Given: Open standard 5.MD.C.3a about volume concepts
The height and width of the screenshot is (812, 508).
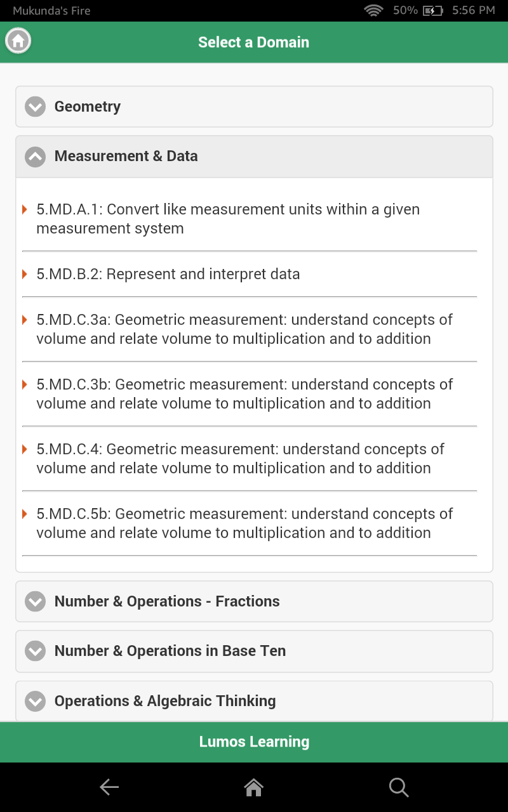Looking at the screenshot, I should (x=244, y=329).
